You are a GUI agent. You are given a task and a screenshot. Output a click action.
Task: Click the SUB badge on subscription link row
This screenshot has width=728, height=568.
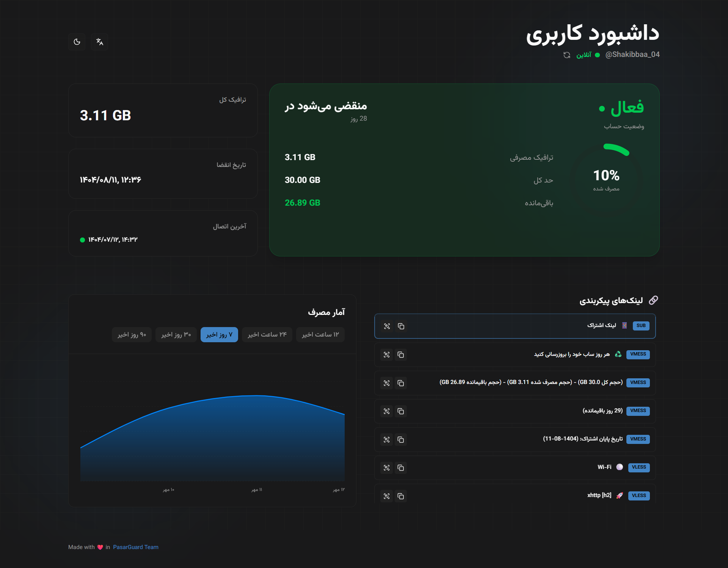pyautogui.click(x=641, y=326)
